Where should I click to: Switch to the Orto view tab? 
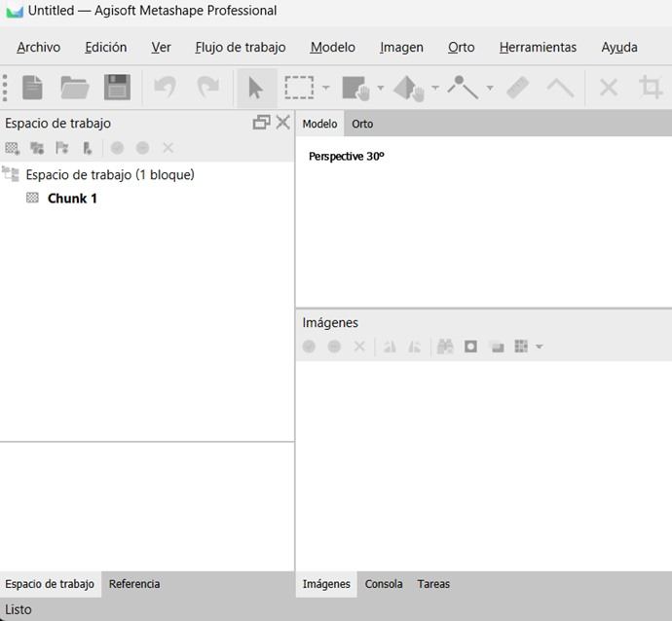[x=362, y=124]
